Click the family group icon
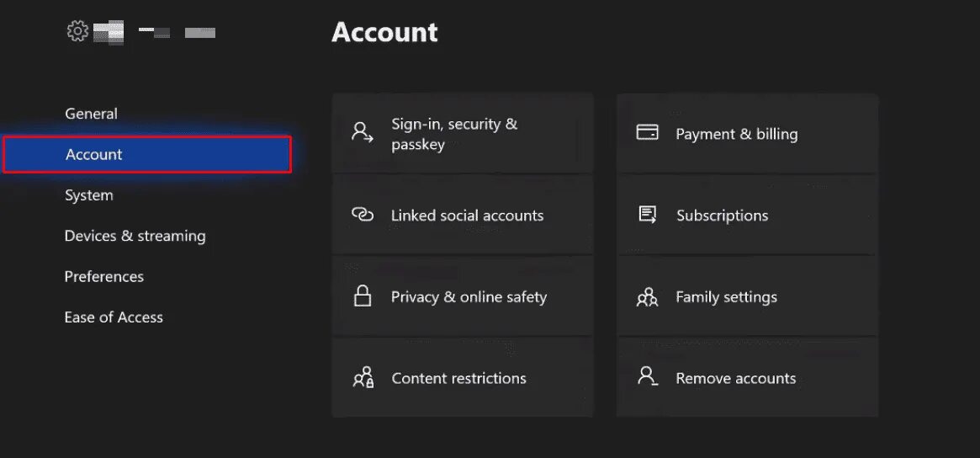This screenshot has width=980, height=458. [647, 296]
